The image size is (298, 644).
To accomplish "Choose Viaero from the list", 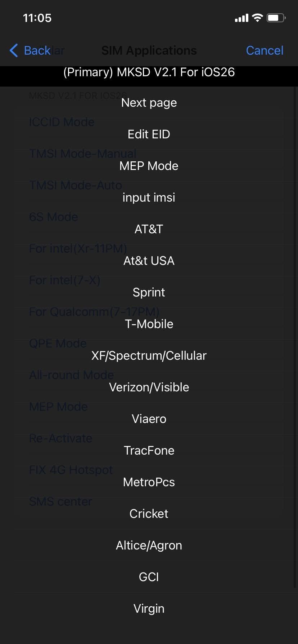I will coord(149,419).
